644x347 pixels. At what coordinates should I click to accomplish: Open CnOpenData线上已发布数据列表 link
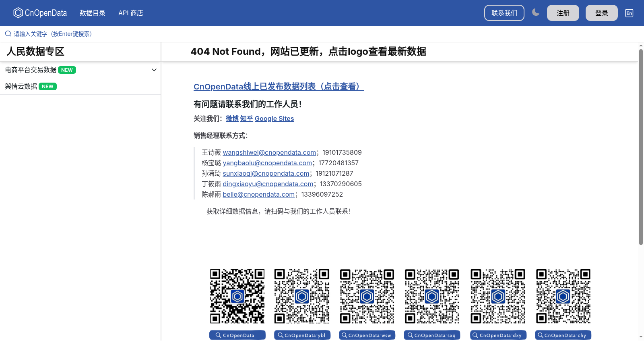(x=279, y=86)
